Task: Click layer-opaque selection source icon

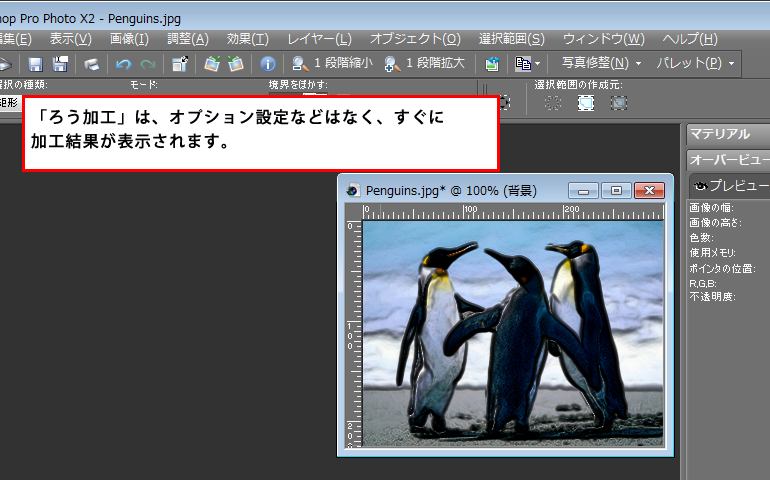Action: [586, 103]
